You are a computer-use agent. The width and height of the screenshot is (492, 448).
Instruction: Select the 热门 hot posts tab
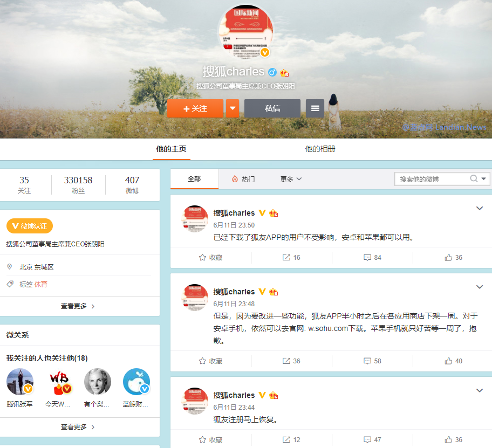pos(243,179)
